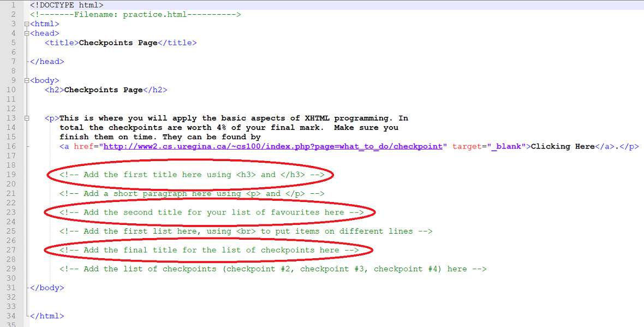644x327 pixels.
Task: Click the Filename: practice.html comment
Action: pyautogui.click(x=135, y=15)
